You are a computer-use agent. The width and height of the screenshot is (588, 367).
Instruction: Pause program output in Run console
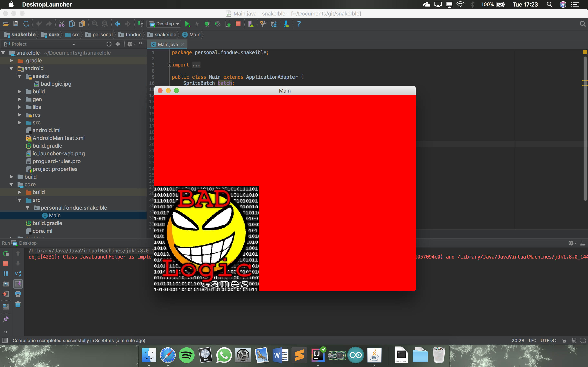point(6,274)
